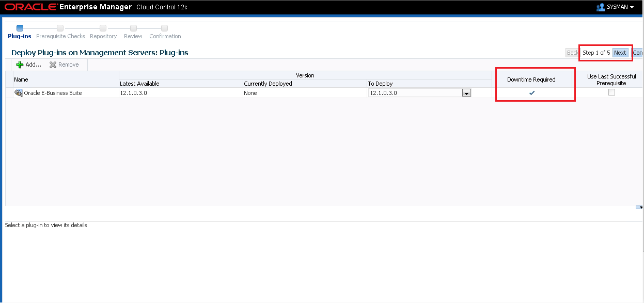644x303 pixels.
Task: Select the Oracle E-Business Suite row
Action: (x=53, y=93)
